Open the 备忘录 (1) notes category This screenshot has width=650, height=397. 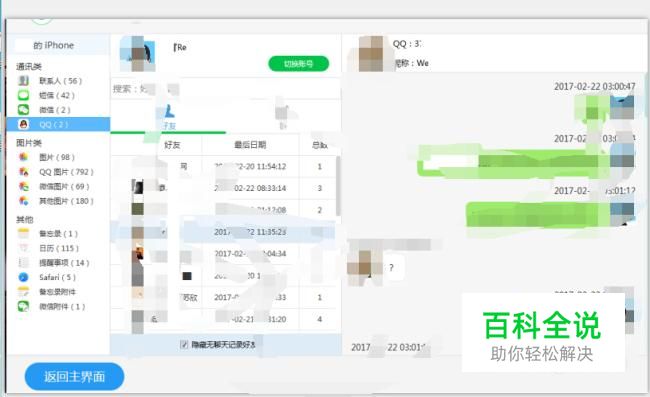coord(58,234)
